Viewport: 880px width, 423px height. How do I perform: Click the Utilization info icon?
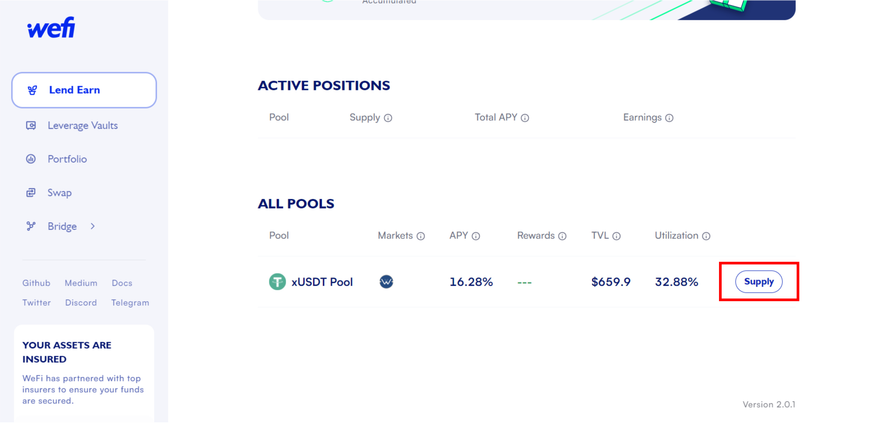(x=706, y=237)
